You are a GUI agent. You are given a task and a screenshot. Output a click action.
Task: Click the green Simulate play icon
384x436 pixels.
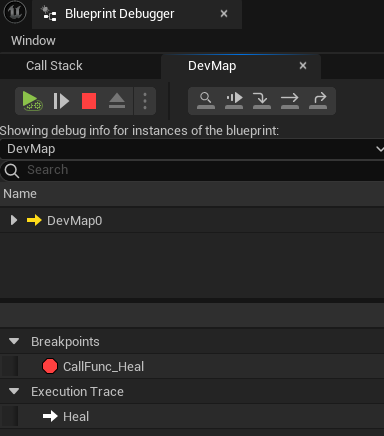coord(32,101)
